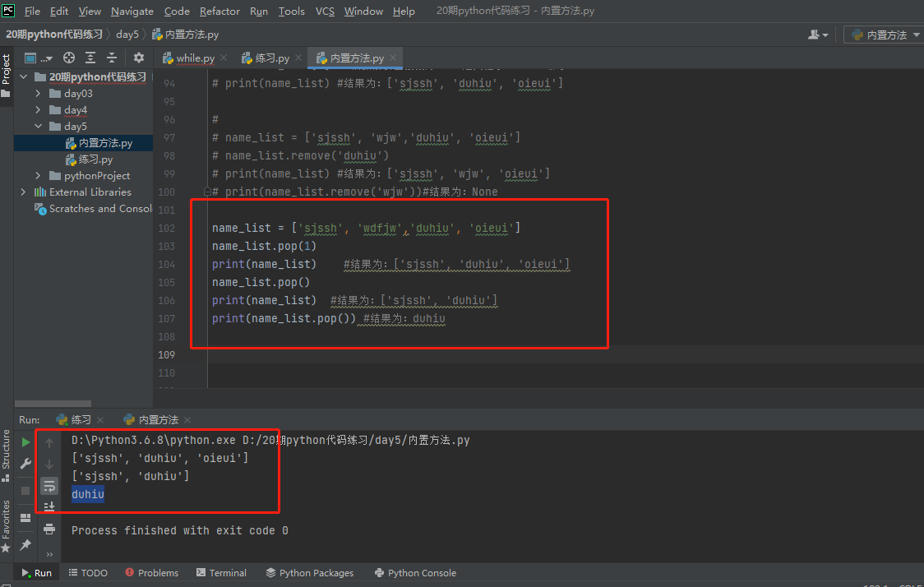This screenshot has height=587, width=924.
Task: Select 内置方法.py in project tree
Action: [x=84, y=142]
